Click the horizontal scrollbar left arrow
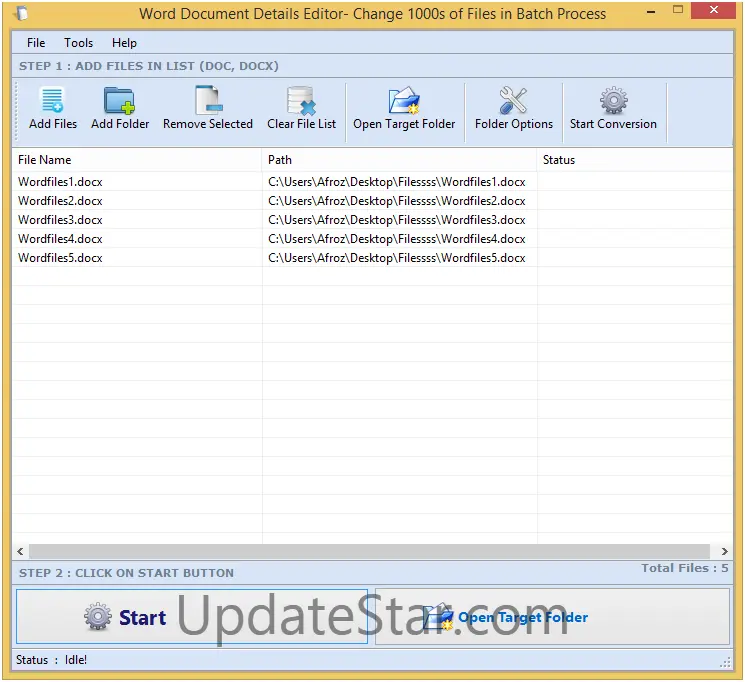The image size is (745, 682). click(20, 551)
